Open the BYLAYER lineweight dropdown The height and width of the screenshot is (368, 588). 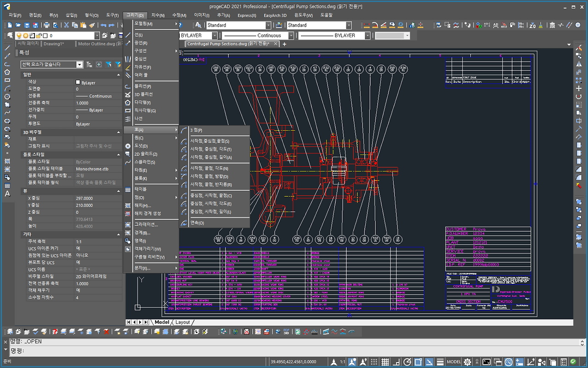(367, 35)
